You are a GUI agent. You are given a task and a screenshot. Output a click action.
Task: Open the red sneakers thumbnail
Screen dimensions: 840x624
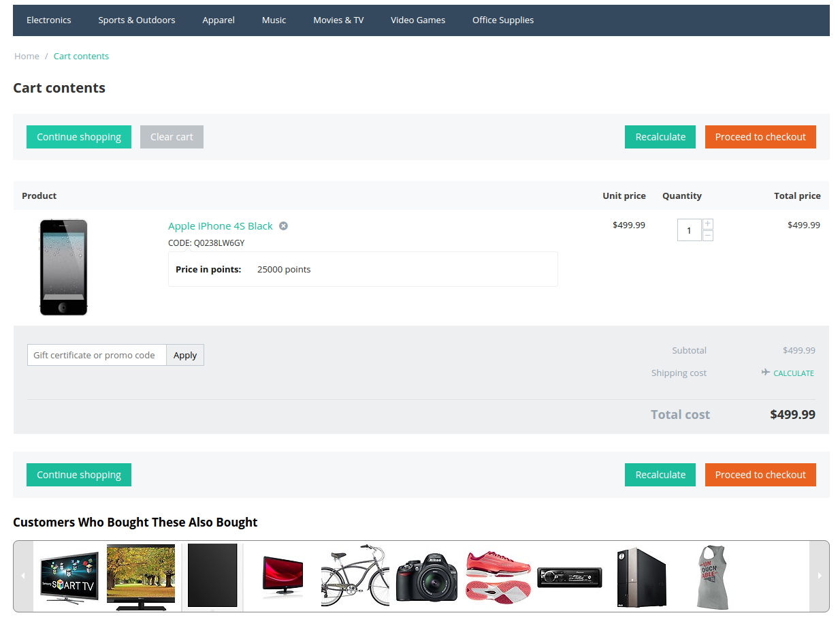(x=498, y=576)
